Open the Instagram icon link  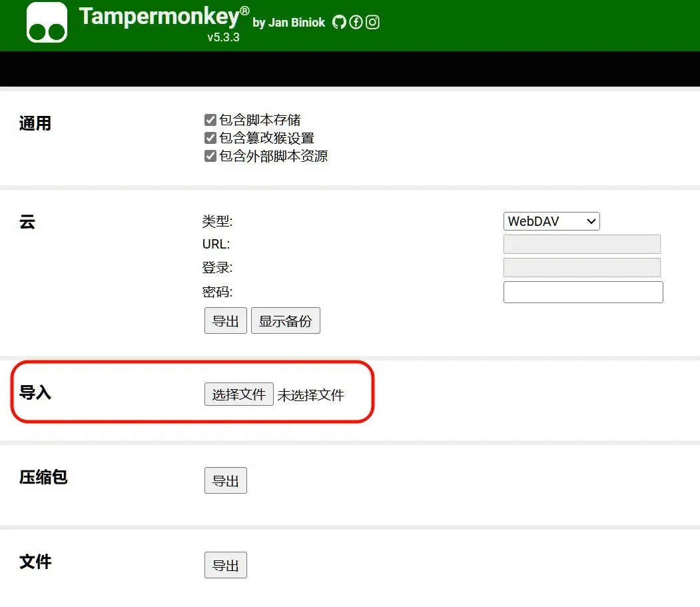(x=372, y=23)
